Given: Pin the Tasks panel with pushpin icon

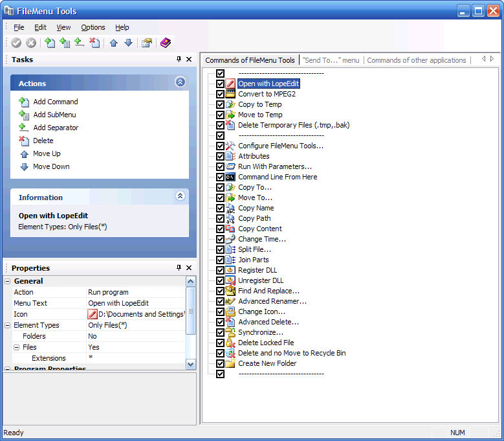Looking at the screenshot, I should (179, 60).
